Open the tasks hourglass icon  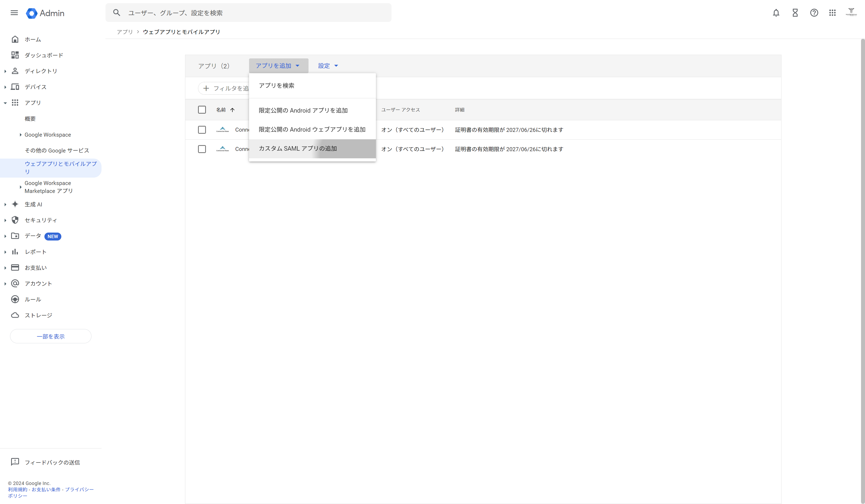click(795, 13)
